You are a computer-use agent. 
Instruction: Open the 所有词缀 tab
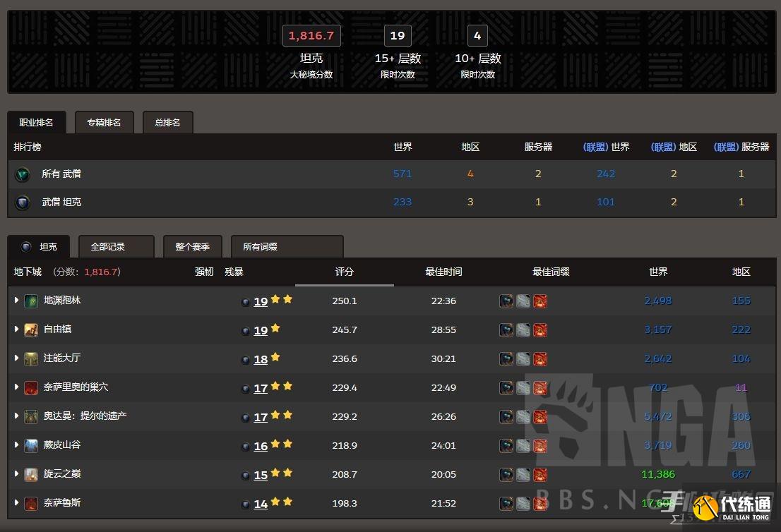pos(260,247)
